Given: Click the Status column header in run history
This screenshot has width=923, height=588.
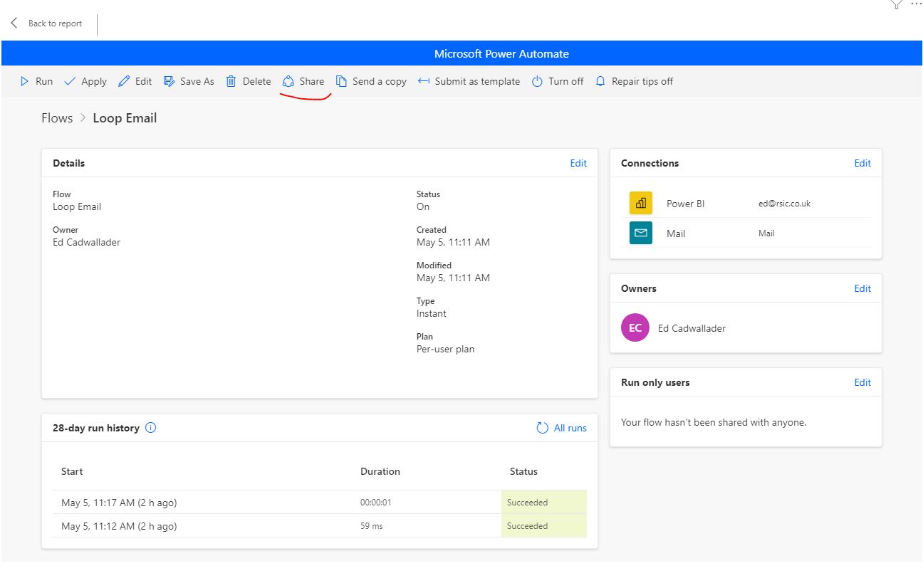Looking at the screenshot, I should point(523,471).
